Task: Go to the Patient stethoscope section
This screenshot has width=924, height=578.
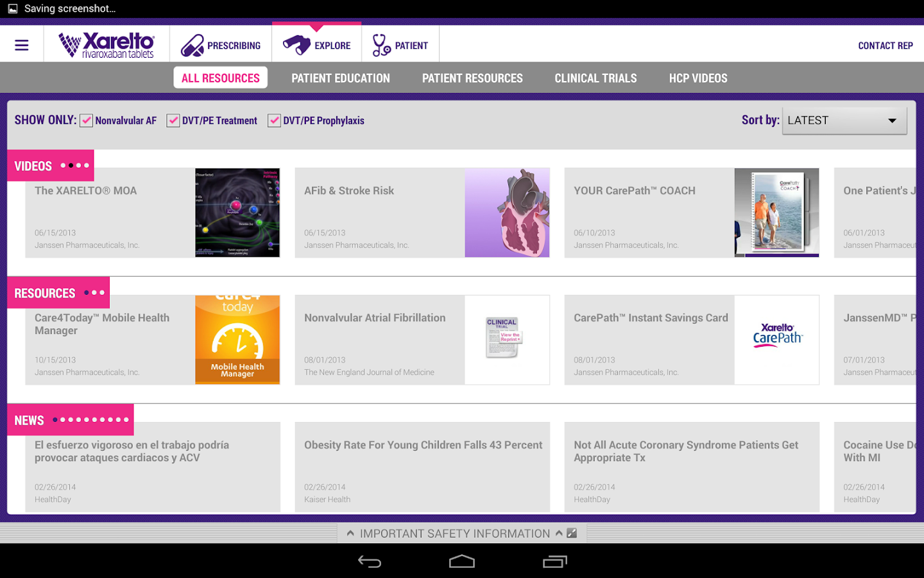Action: point(400,45)
